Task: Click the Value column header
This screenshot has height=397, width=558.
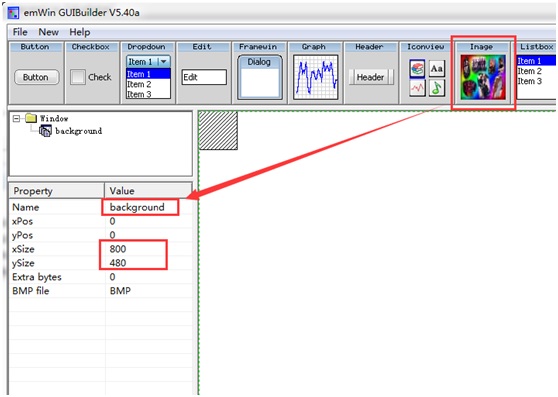Action: coord(148,191)
